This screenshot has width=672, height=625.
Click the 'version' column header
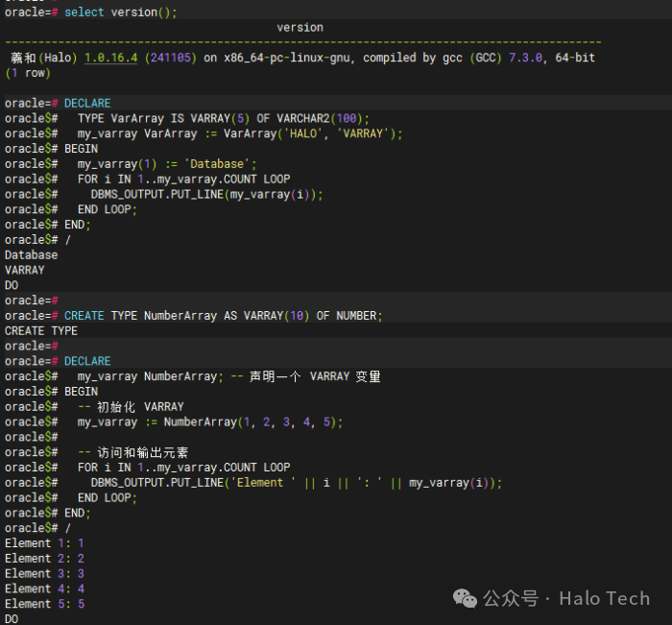point(300,28)
